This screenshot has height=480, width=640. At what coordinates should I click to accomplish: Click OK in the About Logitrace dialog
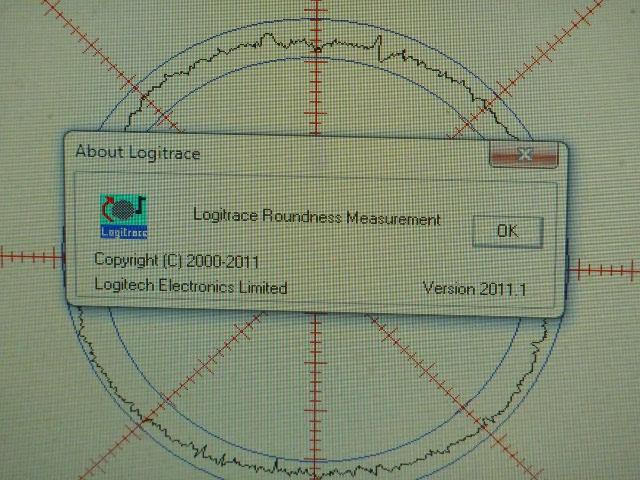pyautogui.click(x=508, y=231)
